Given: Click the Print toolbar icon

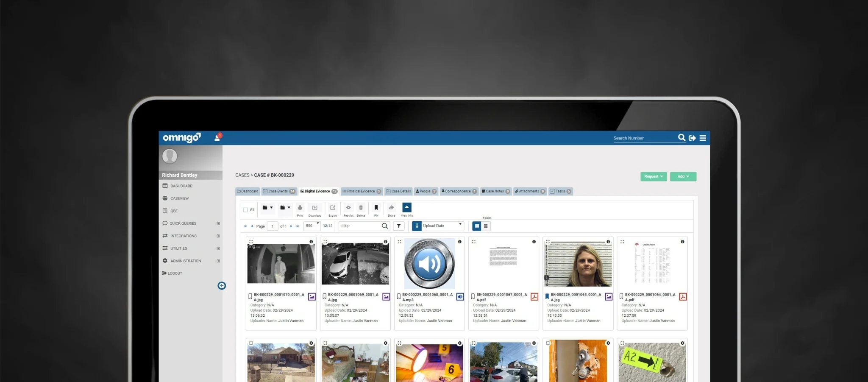Looking at the screenshot, I should coord(300,208).
